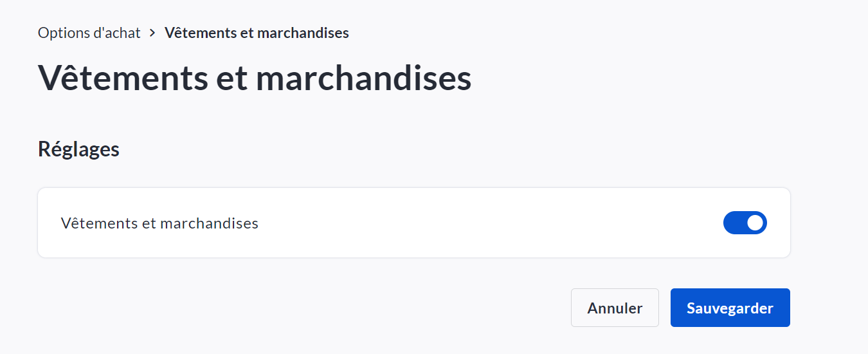
Task: Switch off the blue toggle under Réglages
Action: (745, 223)
